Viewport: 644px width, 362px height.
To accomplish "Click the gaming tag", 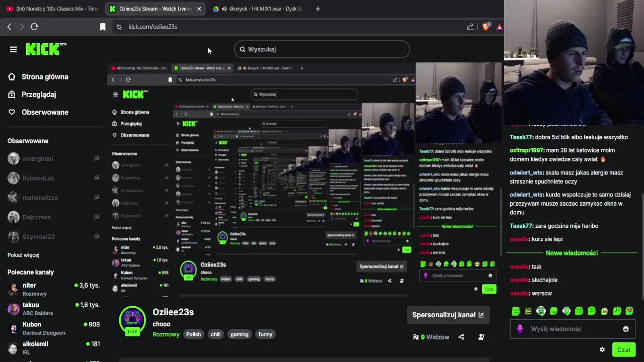I will coord(239,334).
